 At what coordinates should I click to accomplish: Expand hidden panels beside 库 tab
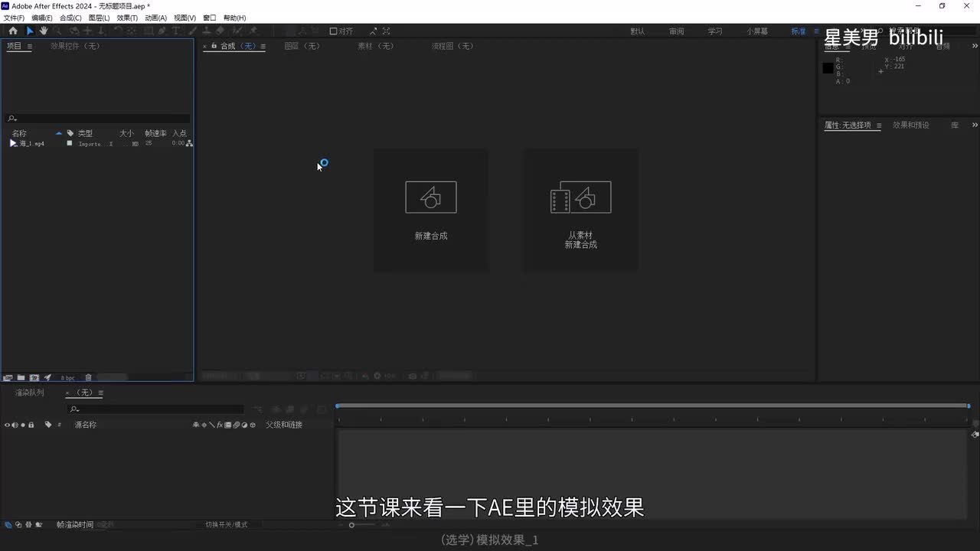coord(975,125)
